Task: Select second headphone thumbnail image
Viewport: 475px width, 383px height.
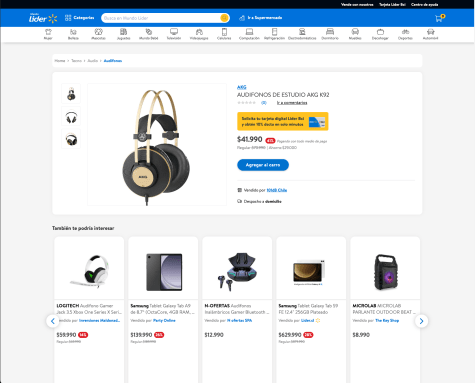Action: [x=71, y=117]
